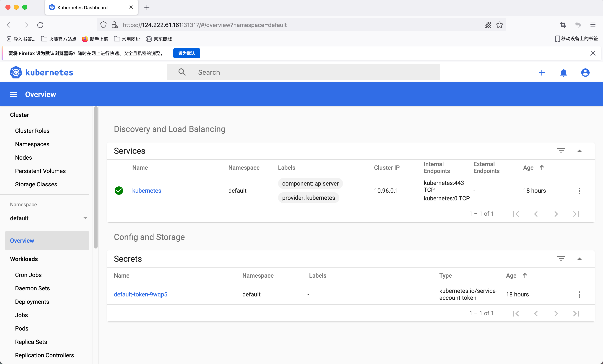
Task: Sort Services by Age arrow
Action: (542, 167)
